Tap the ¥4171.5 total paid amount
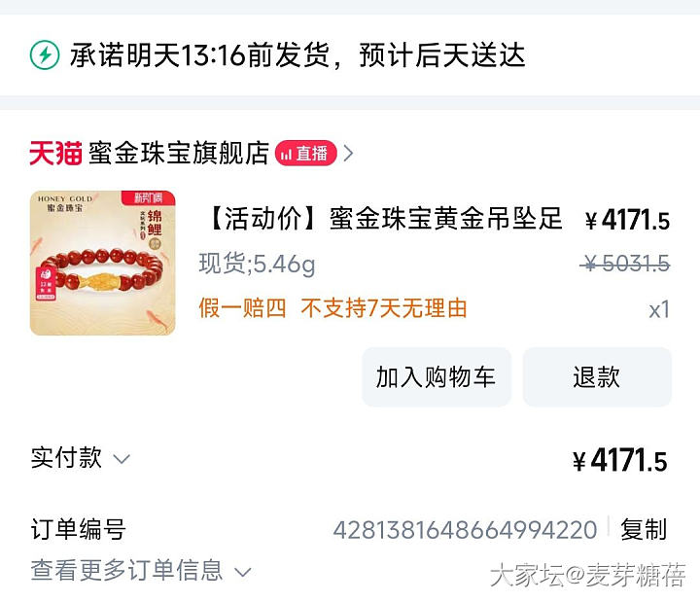Viewport: 700px width, 602px height. (x=620, y=460)
